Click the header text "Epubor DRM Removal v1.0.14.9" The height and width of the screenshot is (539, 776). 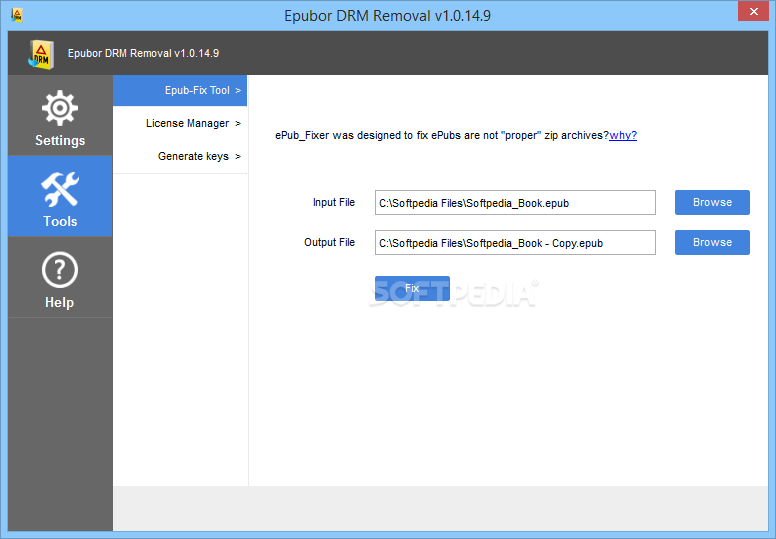pos(144,53)
